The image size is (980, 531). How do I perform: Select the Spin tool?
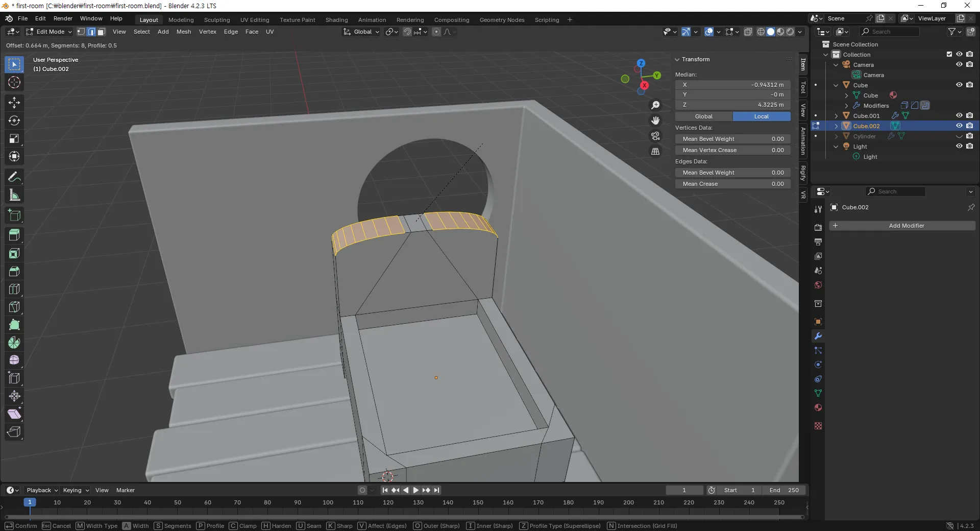click(14, 343)
